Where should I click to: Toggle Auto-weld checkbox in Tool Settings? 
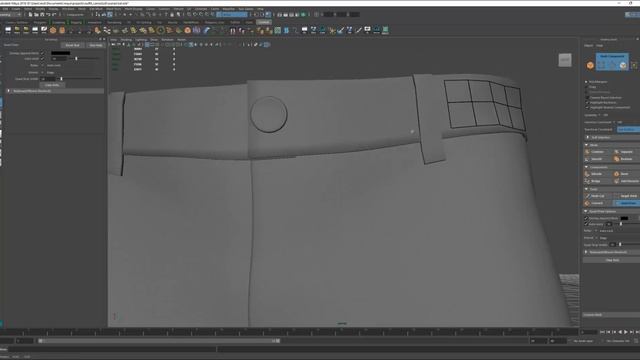point(43,59)
